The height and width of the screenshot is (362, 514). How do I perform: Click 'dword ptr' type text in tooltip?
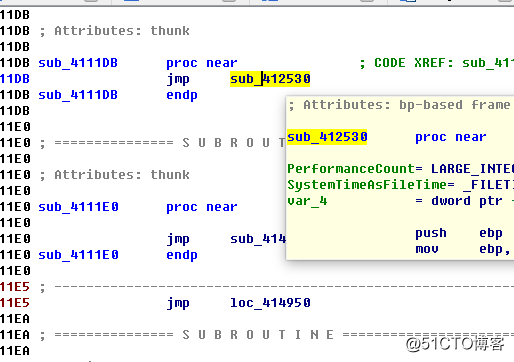pos(467,201)
